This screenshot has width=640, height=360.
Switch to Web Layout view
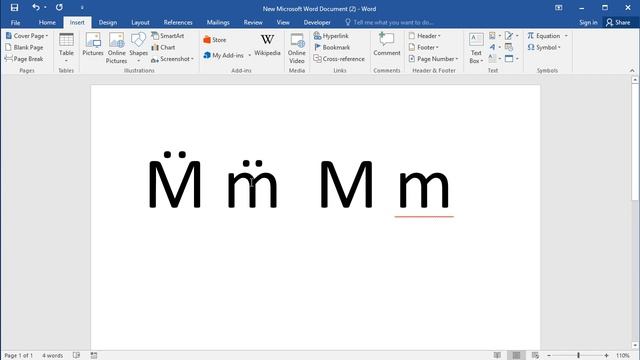tap(535, 356)
